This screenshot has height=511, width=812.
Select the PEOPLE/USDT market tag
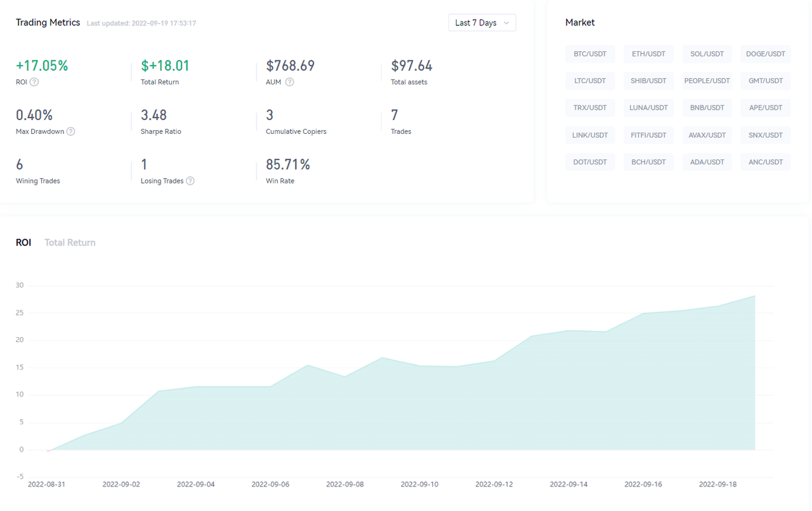[x=707, y=81]
